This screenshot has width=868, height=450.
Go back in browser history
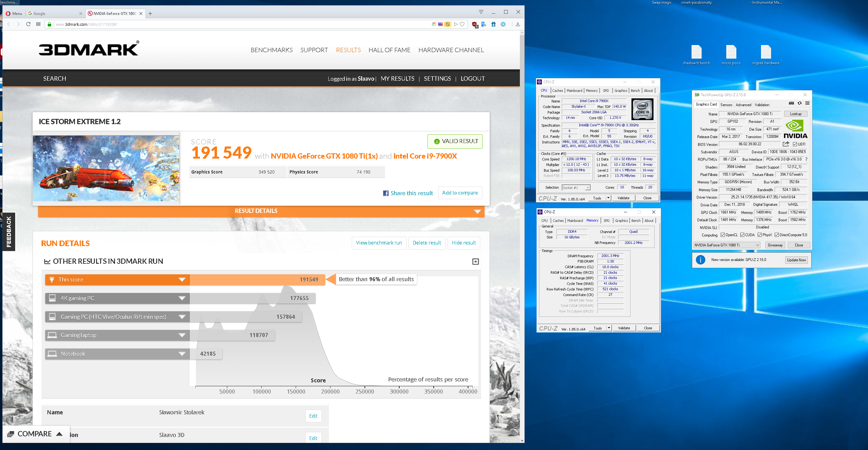[x=9, y=24]
